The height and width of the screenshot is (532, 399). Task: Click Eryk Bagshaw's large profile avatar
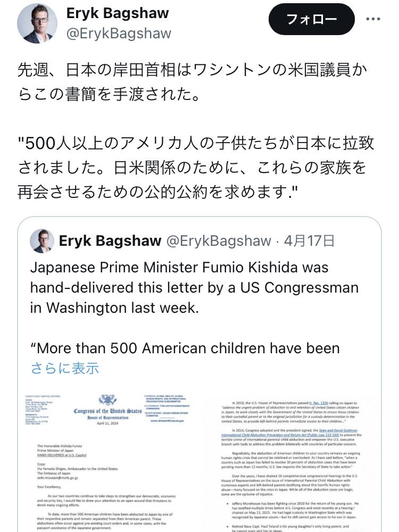coord(37,24)
